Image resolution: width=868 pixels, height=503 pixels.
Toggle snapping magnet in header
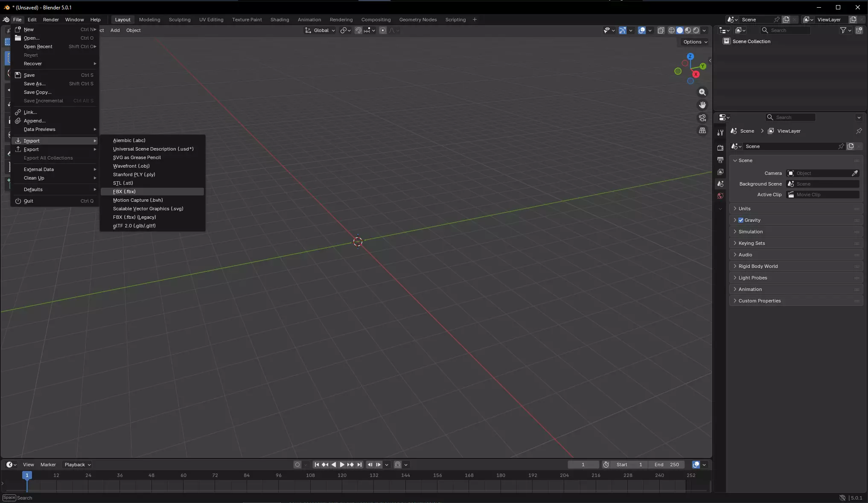click(358, 30)
